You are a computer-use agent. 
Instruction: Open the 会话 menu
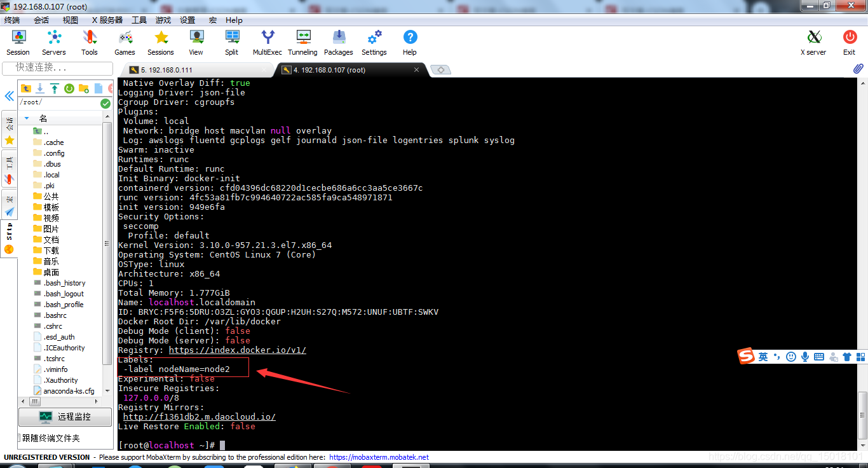click(x=41, y=20)
